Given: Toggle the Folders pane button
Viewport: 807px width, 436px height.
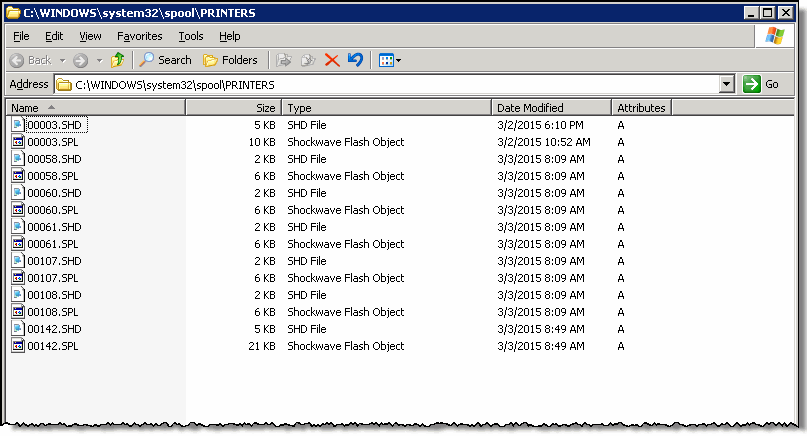Looking at the screenshot, I should (230, 60).
